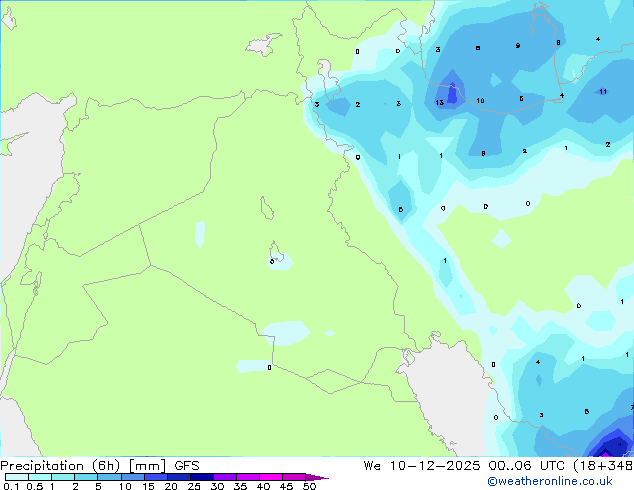
Task: Click the '50' legend scale label
Action: pyautogui.click(x=309, y=486)
